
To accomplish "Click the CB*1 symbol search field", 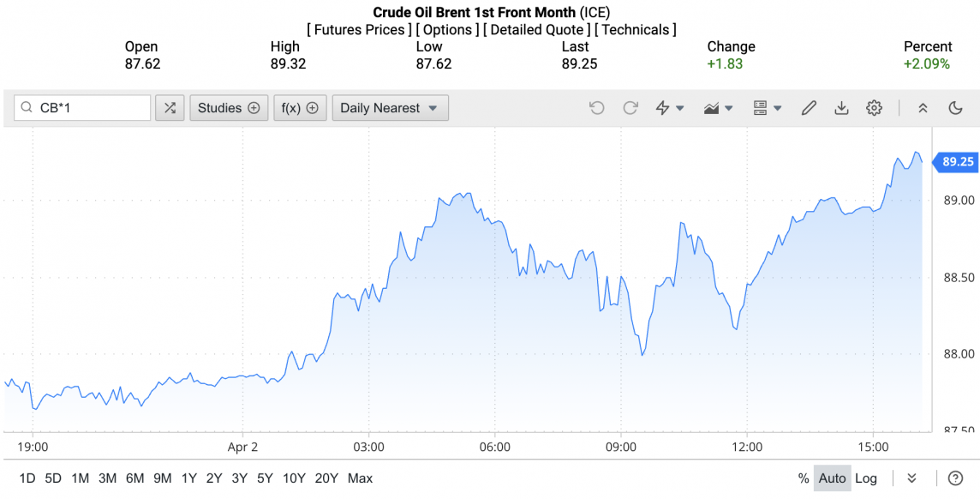I will 91,108.
